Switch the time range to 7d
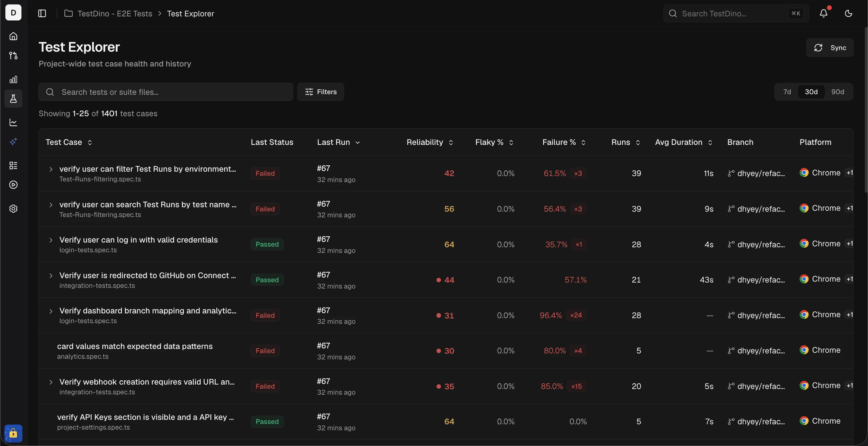The image size is (868, 446). click(787, 92)
